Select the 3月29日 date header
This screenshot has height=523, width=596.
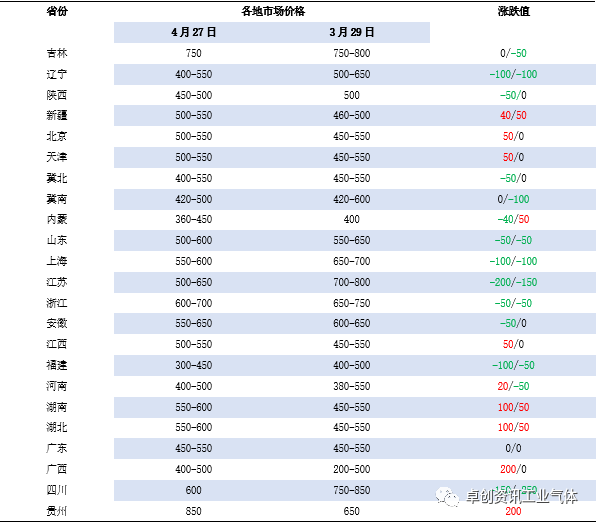pyautogui.click(x=352, y=32)
